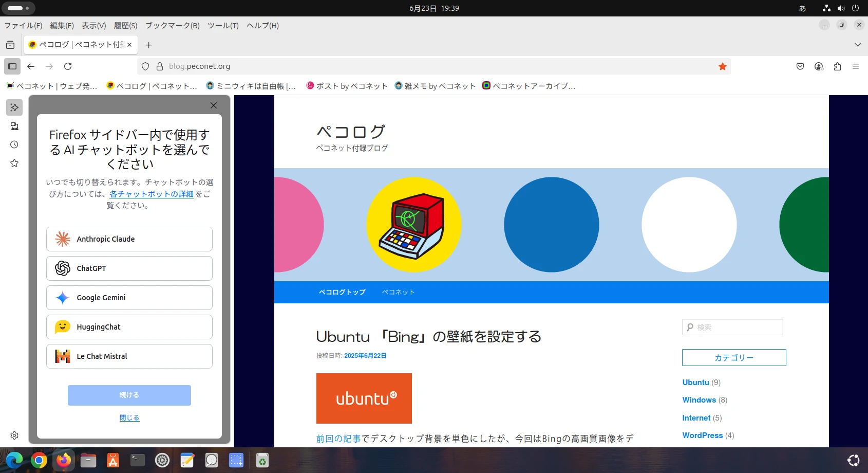868x473 pixels.
Task: Click the 閉じる link in chatbot panel
Action: coord(129,418)
